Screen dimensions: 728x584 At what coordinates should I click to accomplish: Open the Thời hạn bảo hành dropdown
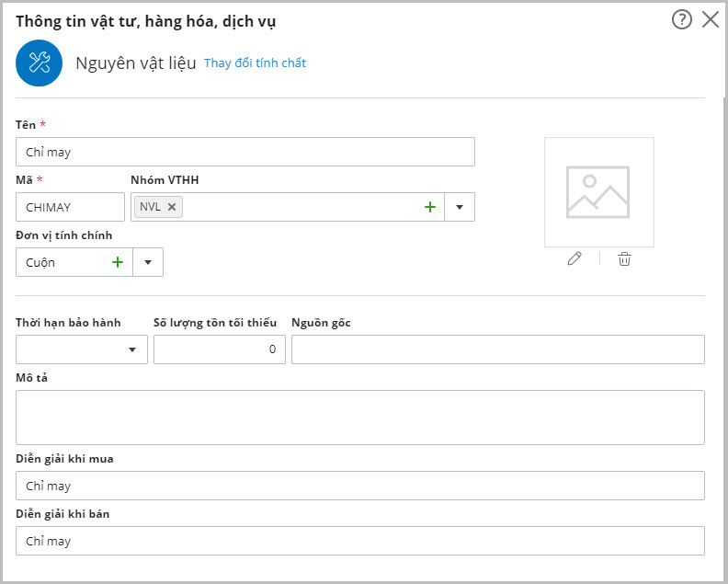[133, 349]
